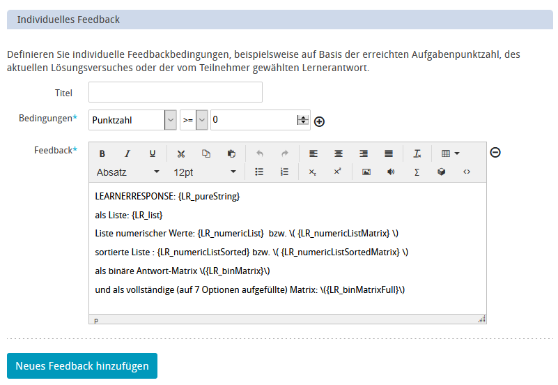Click the 'sortierte Liste' line in editor
The image size is (558, 385).
tap(252, 252)
